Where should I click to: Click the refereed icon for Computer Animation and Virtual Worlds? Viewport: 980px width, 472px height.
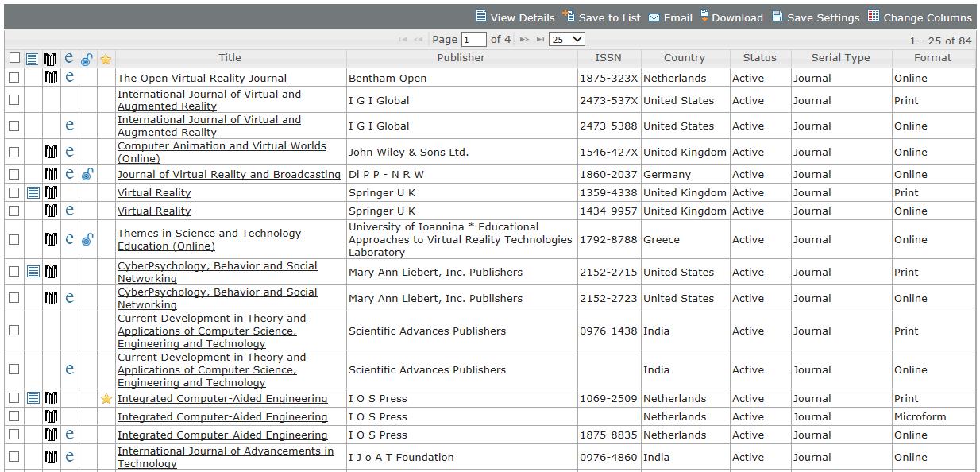pos(51,152)
